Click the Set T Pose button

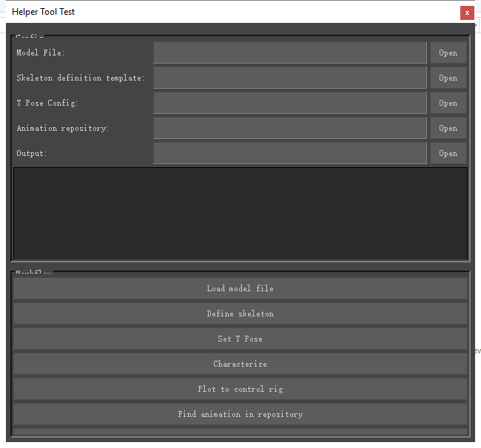click(240, 339)
